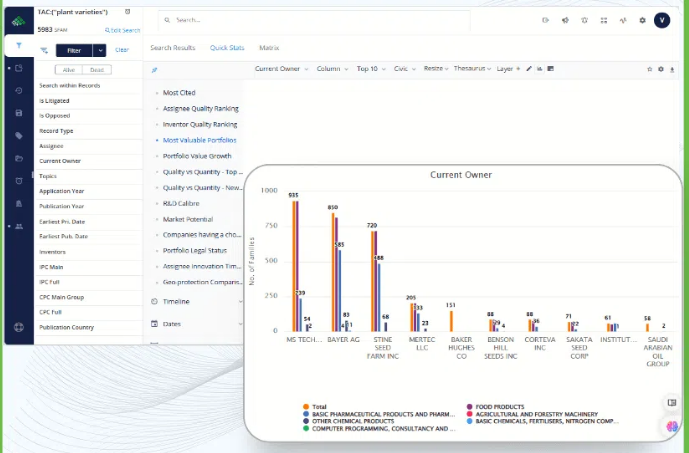Image resolution: width=689 pixels, height=453 pixels.
Task: Toggle the Dead status filter
Action: (x=96, y=70)
